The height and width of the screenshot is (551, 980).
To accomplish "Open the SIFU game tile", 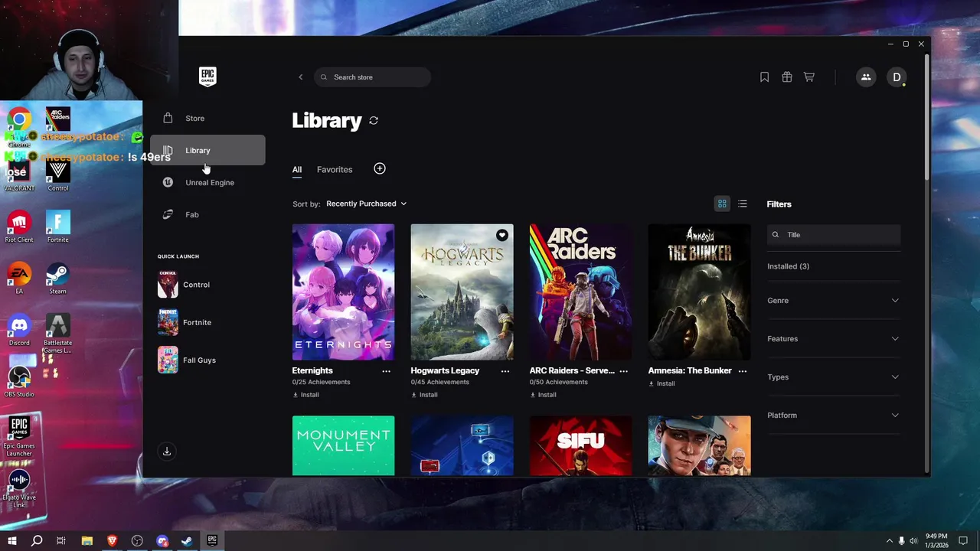I will coord(580,446).
